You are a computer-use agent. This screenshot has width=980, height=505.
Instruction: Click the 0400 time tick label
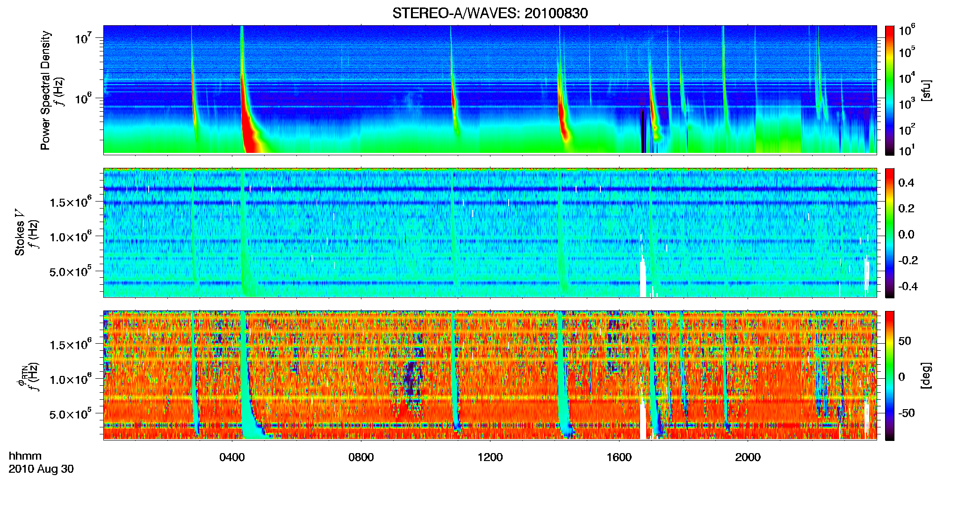tap(232, 457)
